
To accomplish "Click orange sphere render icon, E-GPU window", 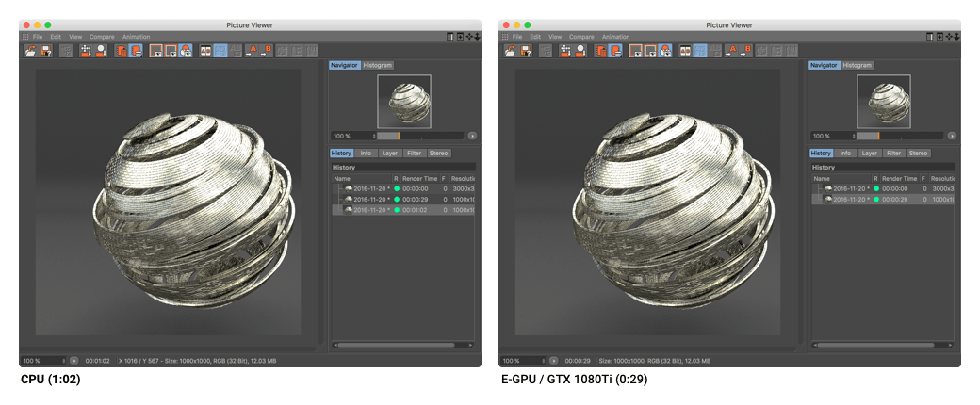I will (x=580, y=51).
